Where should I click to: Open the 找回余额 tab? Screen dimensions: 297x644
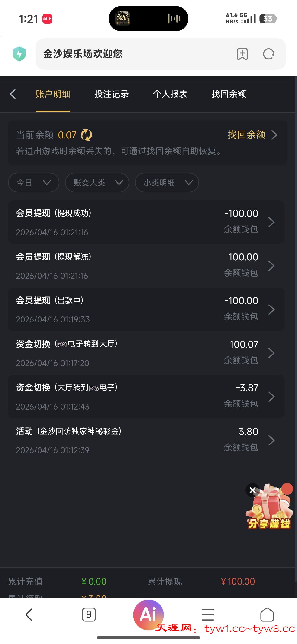(229, 94)
